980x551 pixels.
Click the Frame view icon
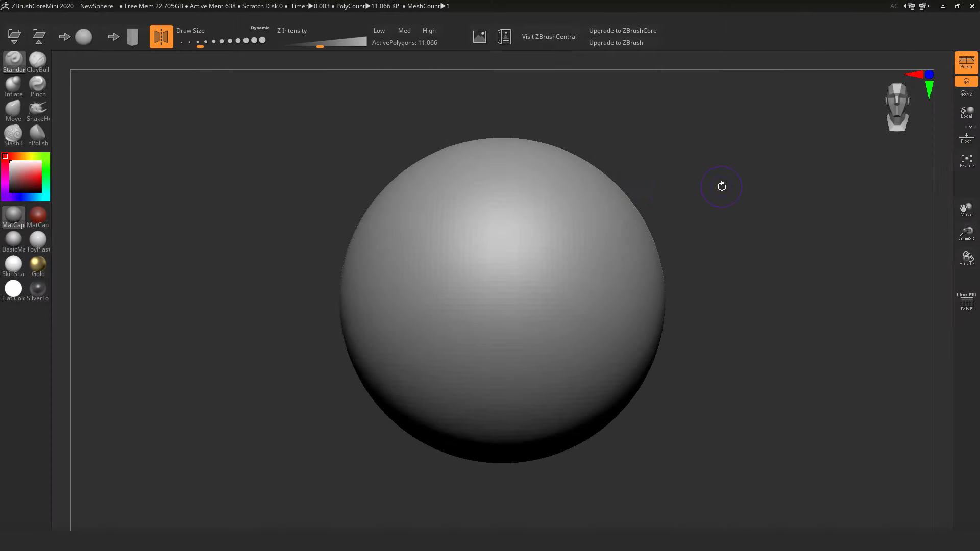pyautogui.click(x=966, y=161)
